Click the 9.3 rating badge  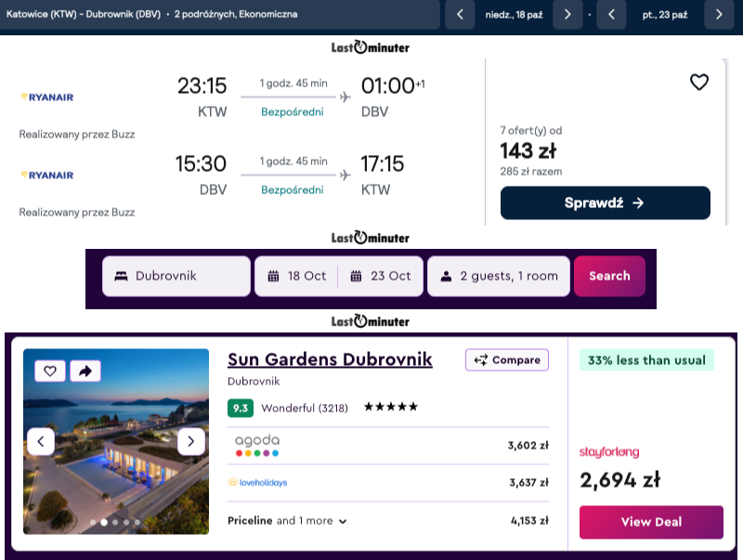(x=241, y=409)
